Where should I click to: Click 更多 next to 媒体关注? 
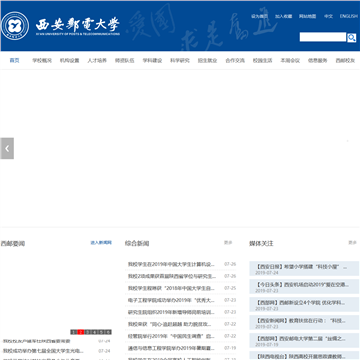352,243
